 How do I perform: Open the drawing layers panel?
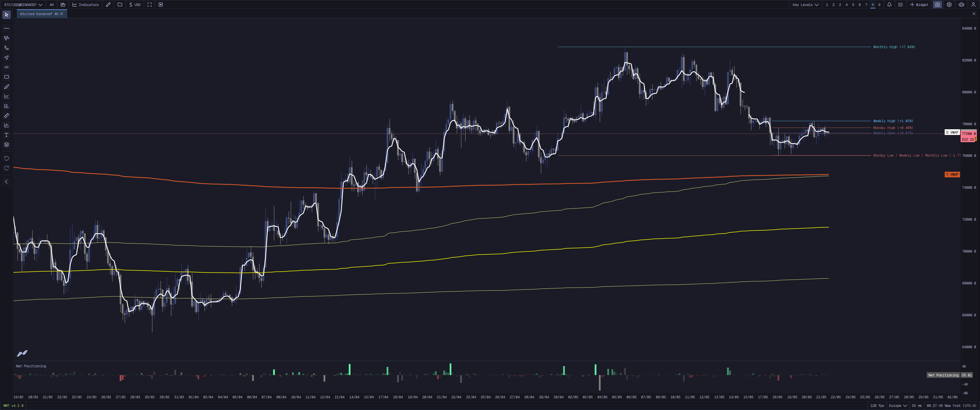pyautogui.click(x=7, y=145)
